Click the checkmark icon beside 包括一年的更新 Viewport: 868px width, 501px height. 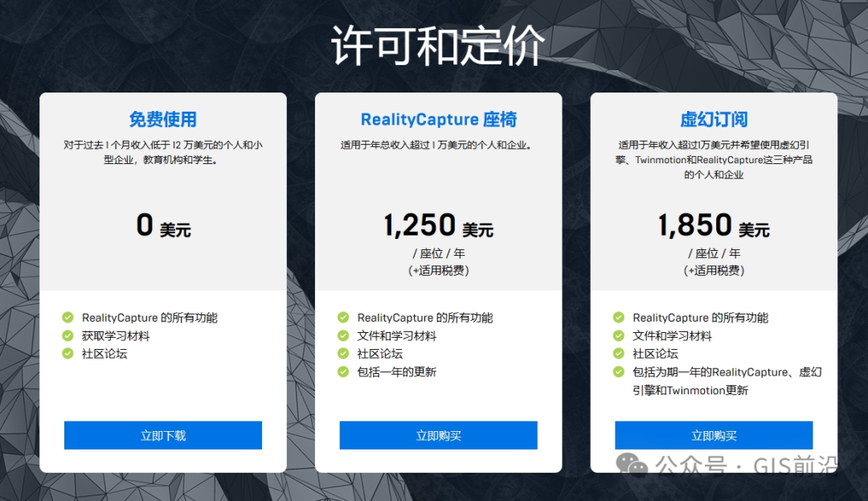click(343, 372)
